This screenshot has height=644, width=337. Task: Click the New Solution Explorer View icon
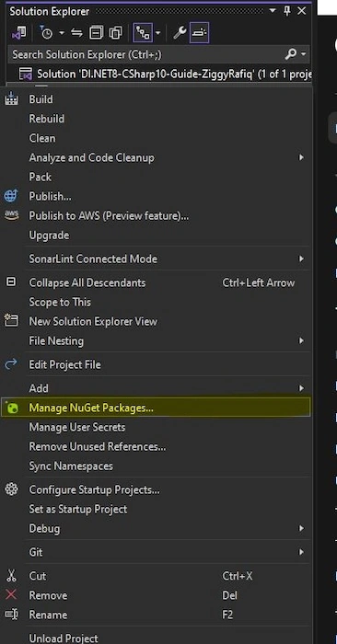tap(11, 321)
